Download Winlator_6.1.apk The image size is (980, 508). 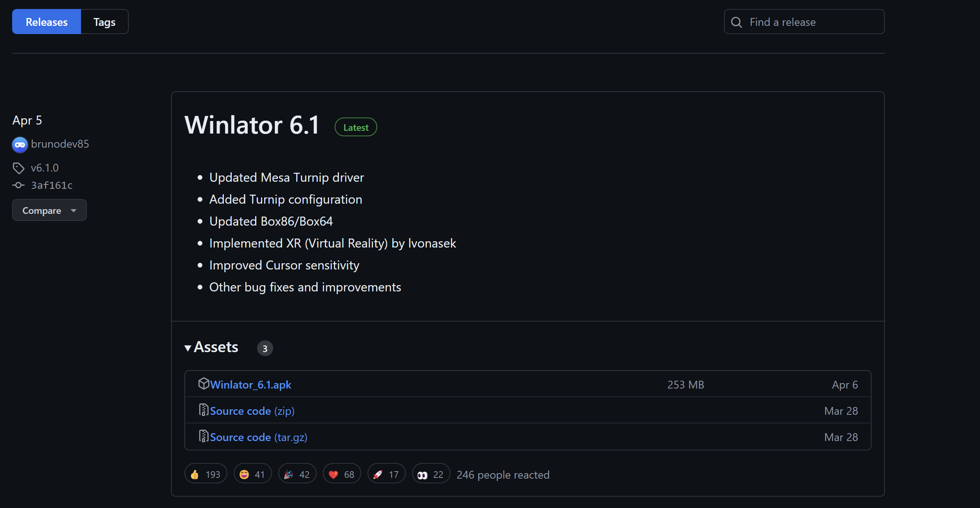click(250, 385)
